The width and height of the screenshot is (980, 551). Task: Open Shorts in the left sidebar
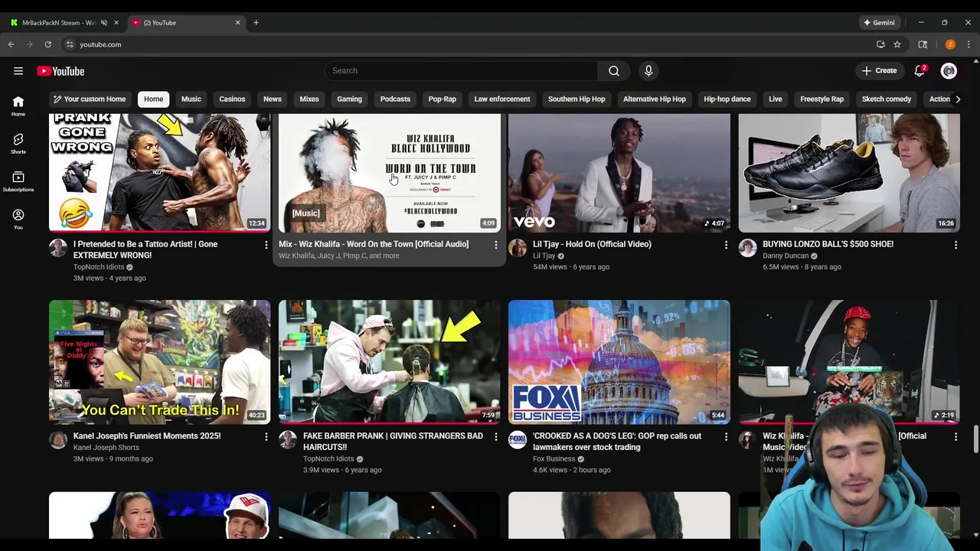pyautogui.click(x=18, y=143)
